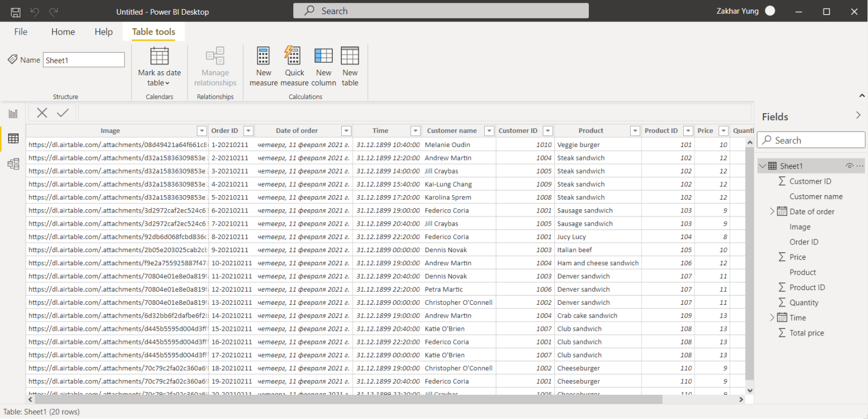The image size is (868, 419).
Task: Create a New table
Action: pyautogui.click(x=350, y=65)
